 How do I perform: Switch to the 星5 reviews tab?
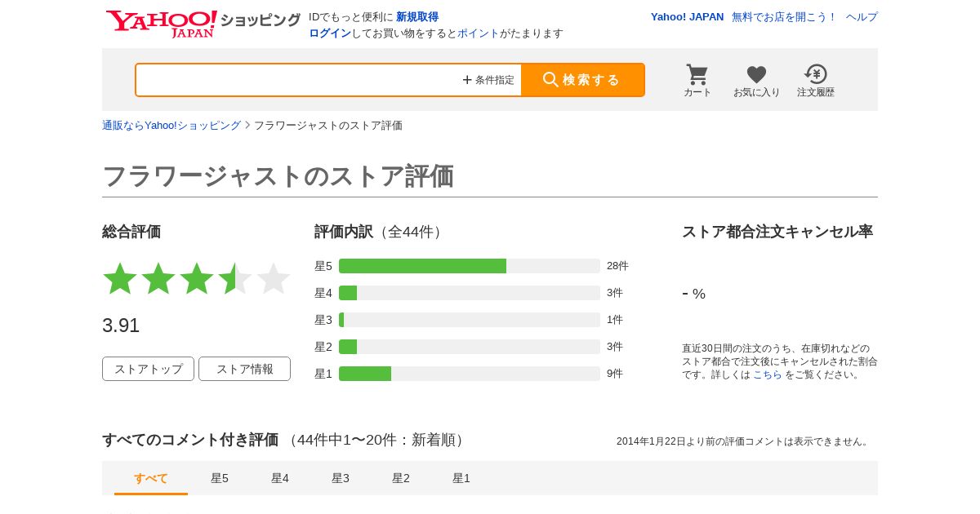pos(220,478)
